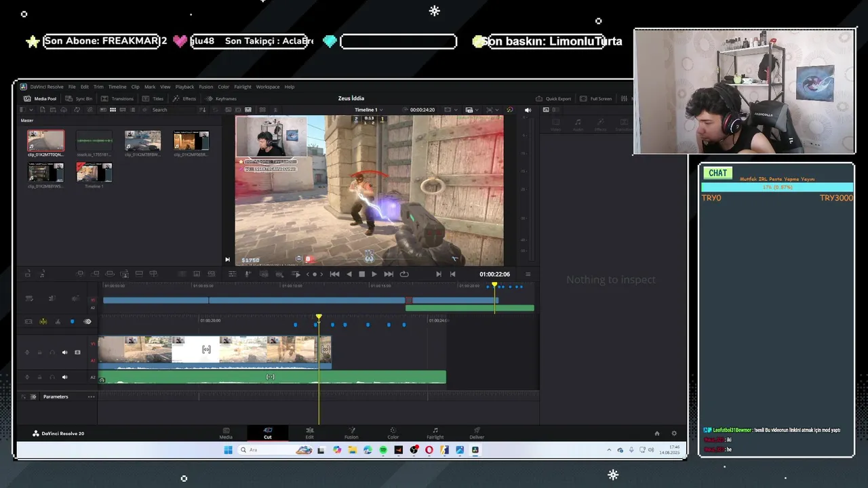Switch to the Color page tab
Screen dimensions: 868x488
click(x=393, y=433)
